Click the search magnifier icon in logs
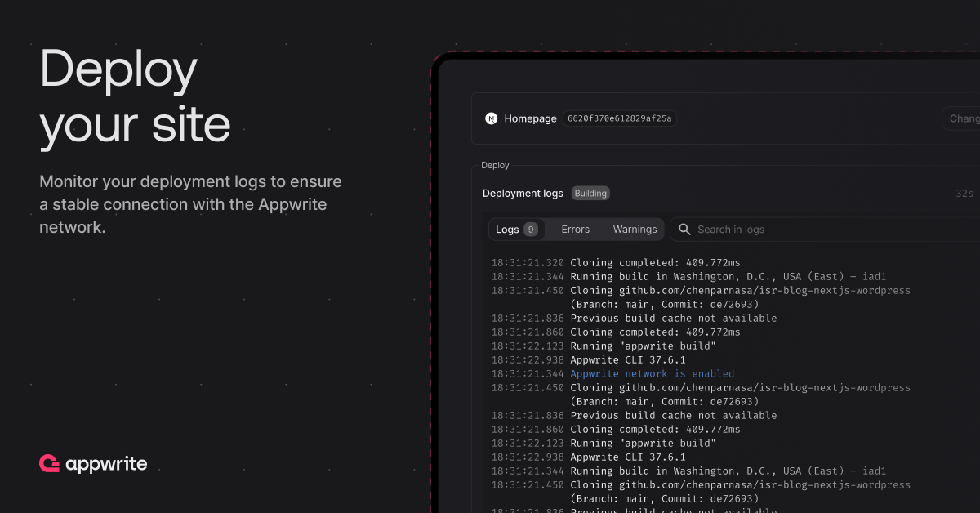 coord(684,230)
